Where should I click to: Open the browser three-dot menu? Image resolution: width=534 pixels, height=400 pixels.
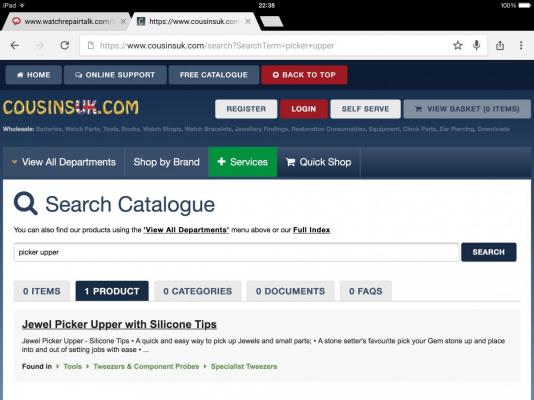click(x=521, y=45)
